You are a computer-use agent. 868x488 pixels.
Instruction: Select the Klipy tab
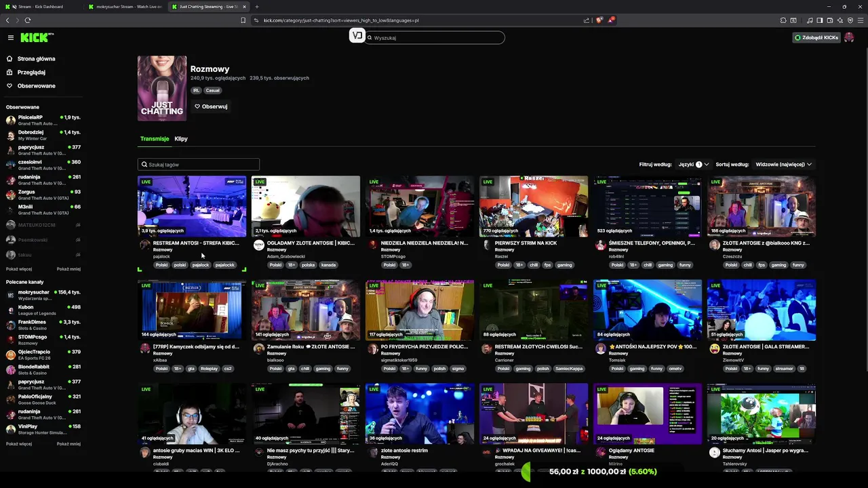pos(181,139)
